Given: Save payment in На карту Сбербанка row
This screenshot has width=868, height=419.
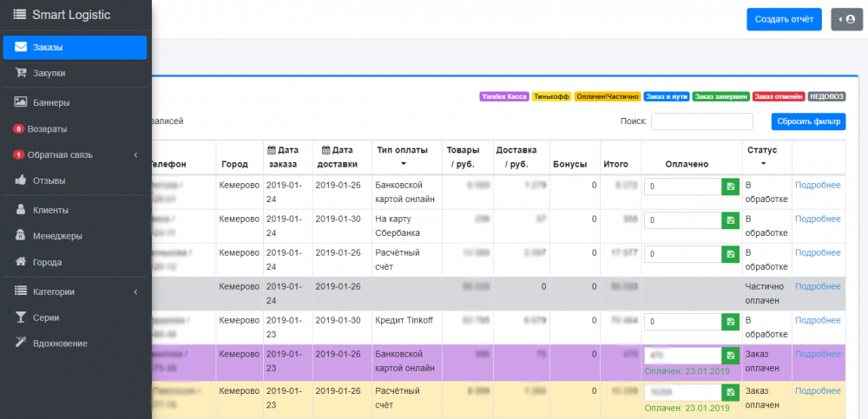Looking at the screenshot, I should point(729,220).
